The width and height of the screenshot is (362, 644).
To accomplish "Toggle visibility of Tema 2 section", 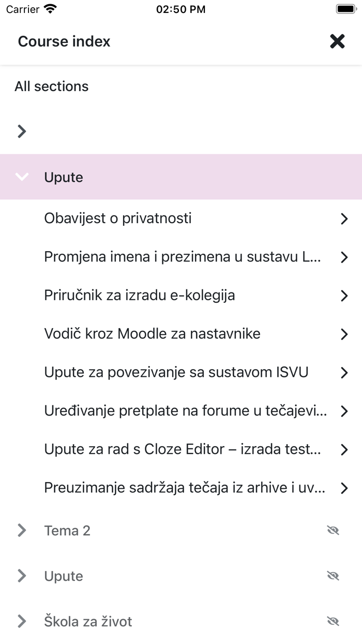I will 333,530.
